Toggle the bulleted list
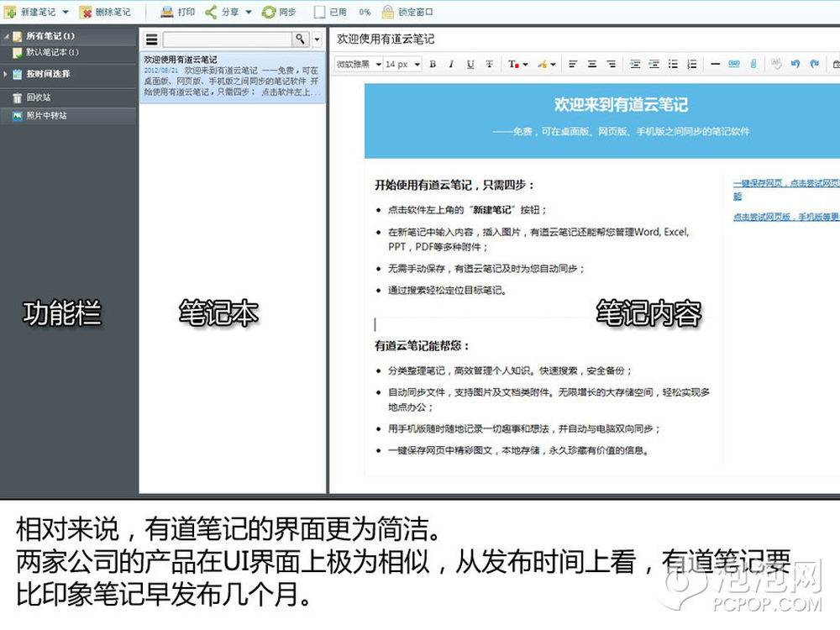Screen dimensions: 840x630 (673, 65)
